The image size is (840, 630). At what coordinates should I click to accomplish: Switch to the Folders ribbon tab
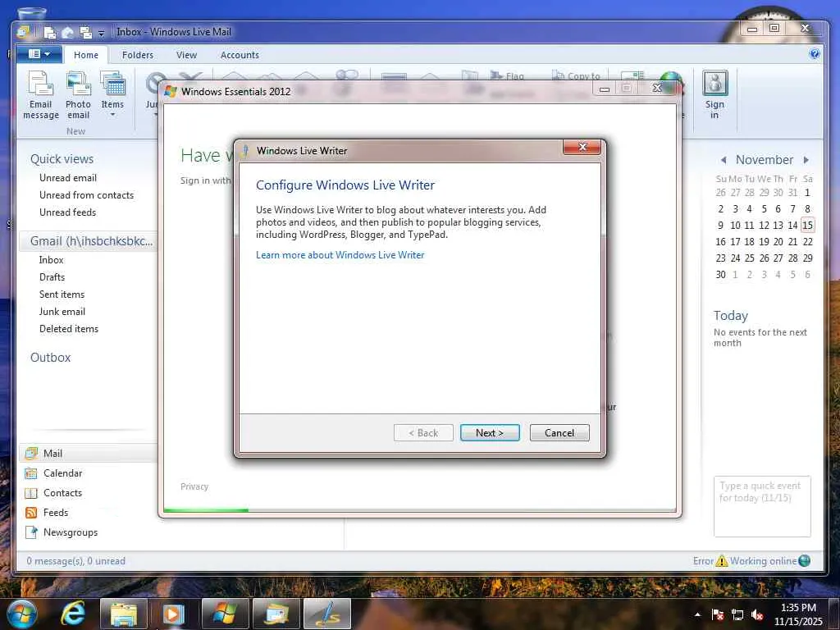138,55
